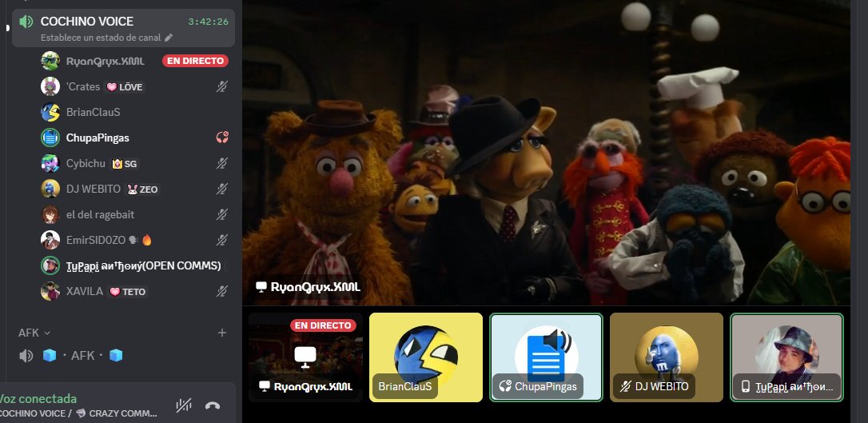Click the Voz conectada status text
Viewport: 868px width, 423px height.
(x=38, y=399)
